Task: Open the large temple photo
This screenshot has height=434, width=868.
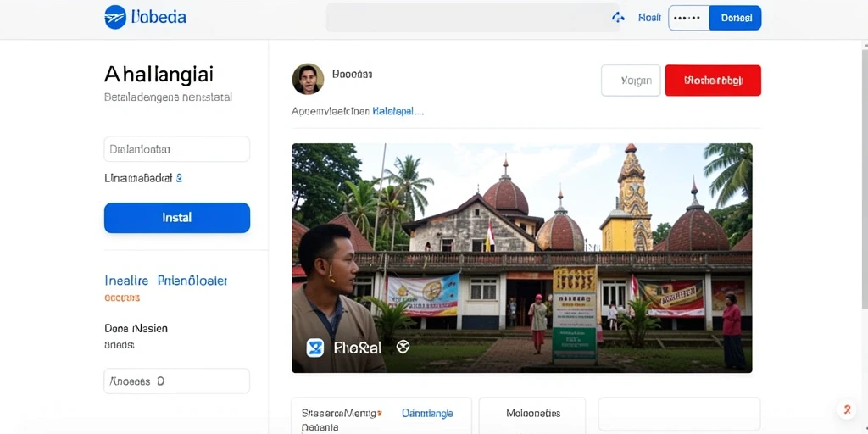Action: 522,258
